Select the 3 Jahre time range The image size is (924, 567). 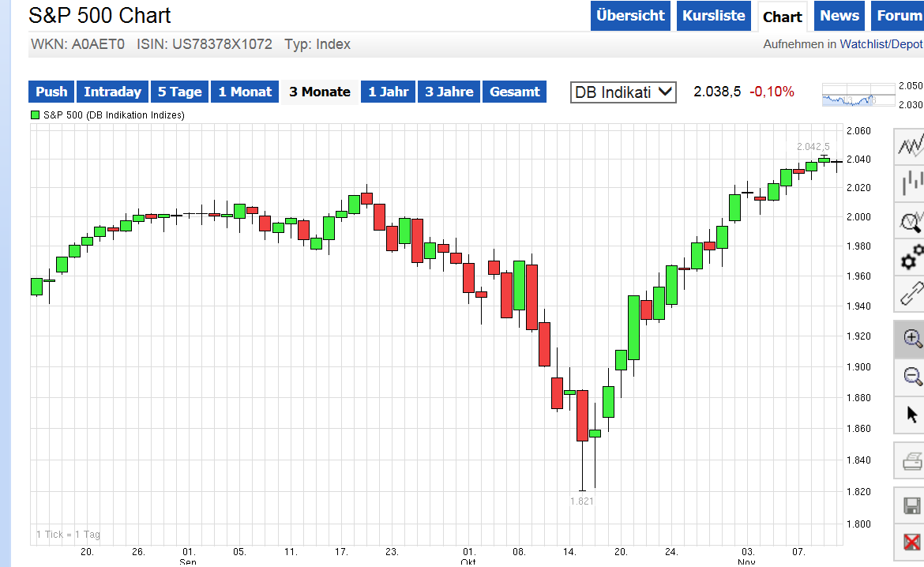point(449,92)
